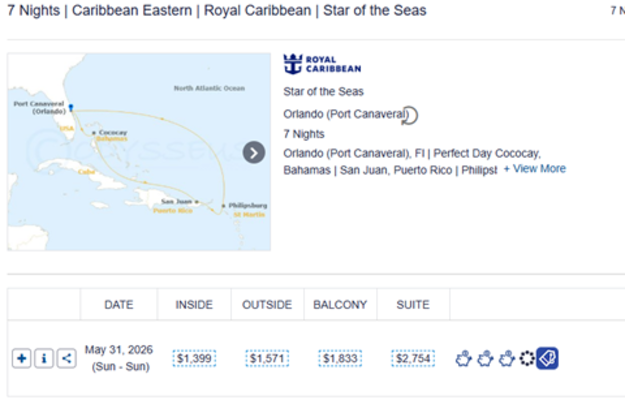Click the dotted circle badge icon
625x400 pixels.
click(x=527, y=359)
